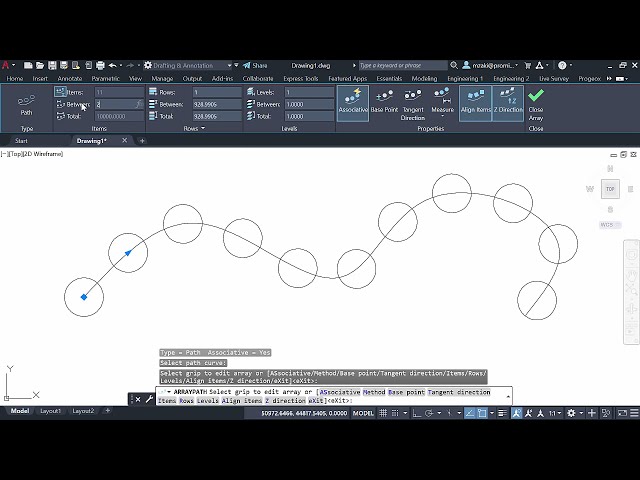Open the Application menu dropdown arrow
The image size is (640, 480).
13,65
